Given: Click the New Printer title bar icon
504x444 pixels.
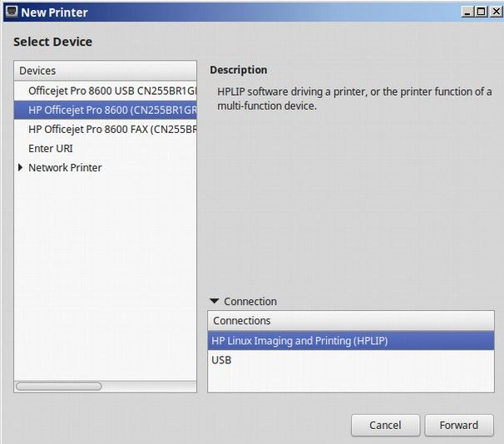Looking at the screenshot, I should click(x=12, y=12).
